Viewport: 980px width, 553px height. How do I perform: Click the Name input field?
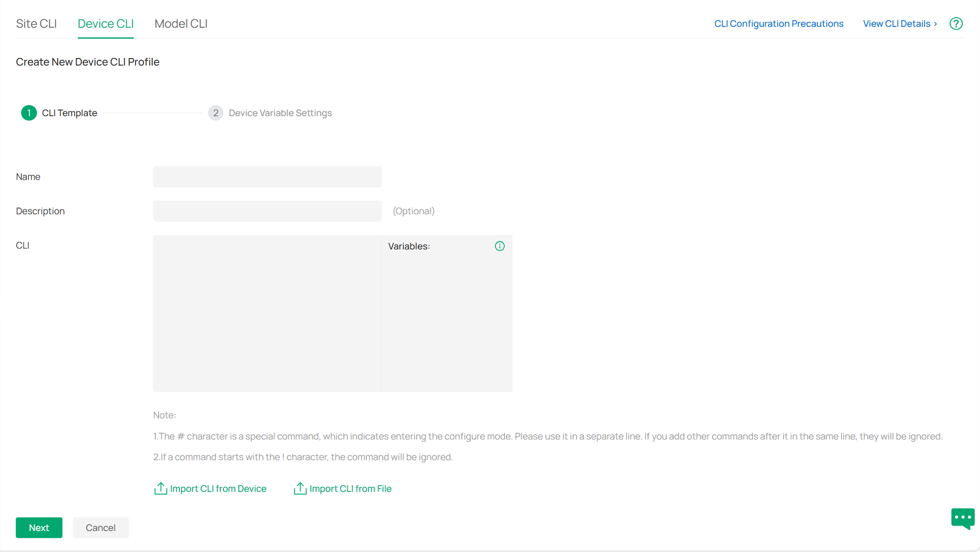(267, 177)
